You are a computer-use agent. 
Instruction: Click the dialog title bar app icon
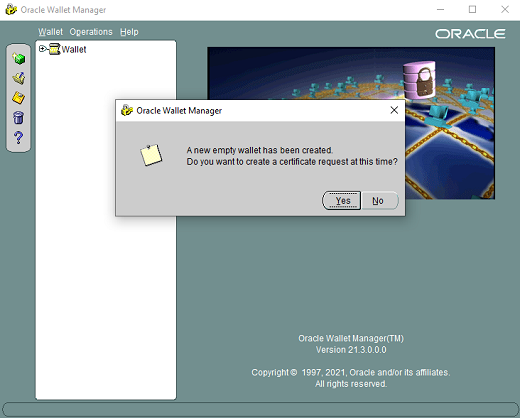[x=127, y=110]
